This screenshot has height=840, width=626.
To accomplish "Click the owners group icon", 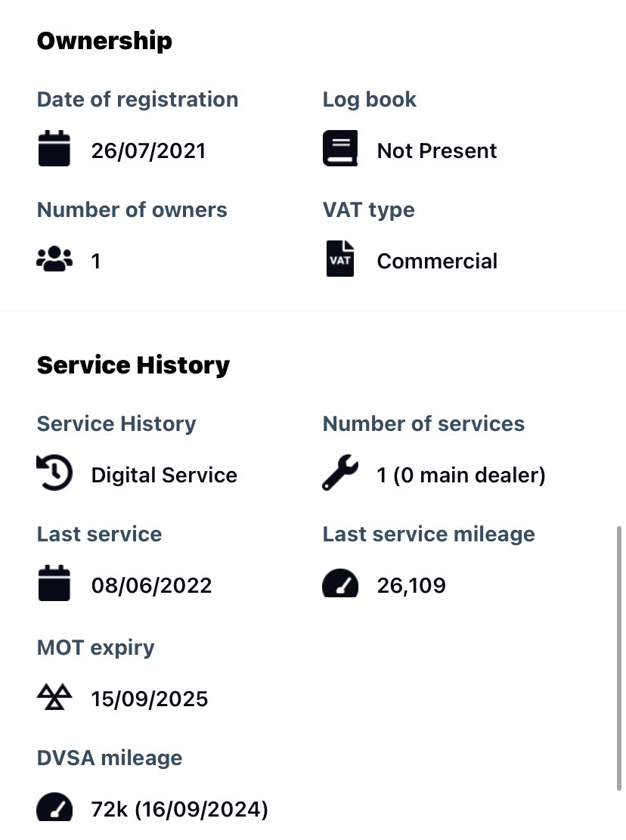I will tap(54, 259).
